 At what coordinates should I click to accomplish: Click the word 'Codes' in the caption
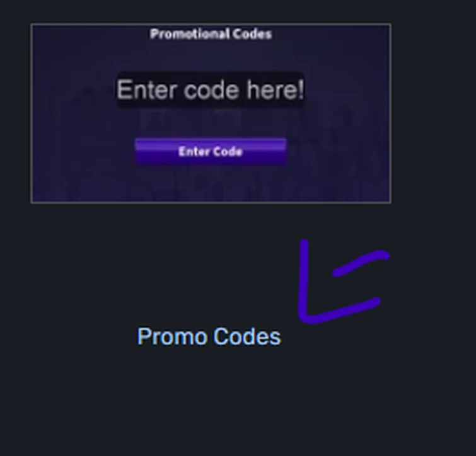247,336
